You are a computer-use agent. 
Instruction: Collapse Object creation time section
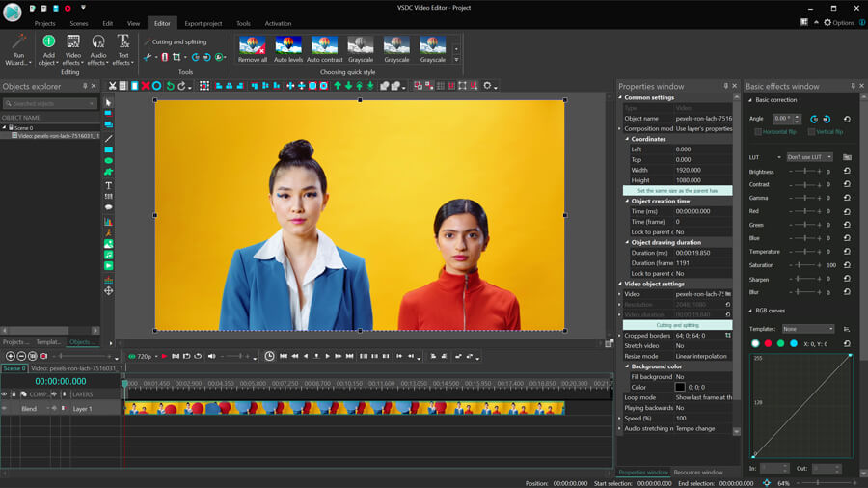627,201
